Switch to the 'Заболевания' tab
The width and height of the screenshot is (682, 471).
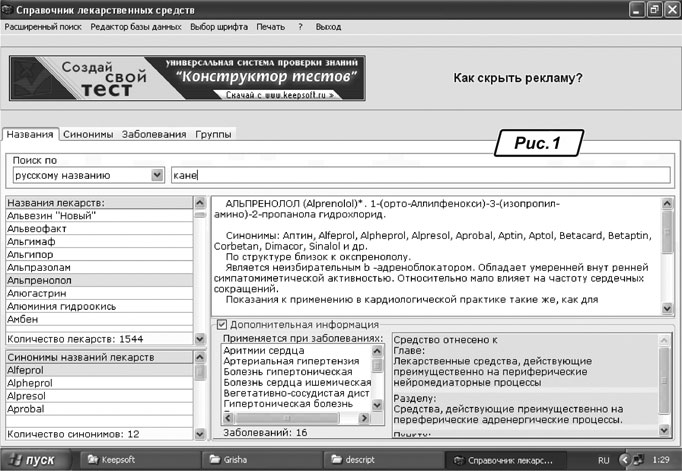point(153,134)
